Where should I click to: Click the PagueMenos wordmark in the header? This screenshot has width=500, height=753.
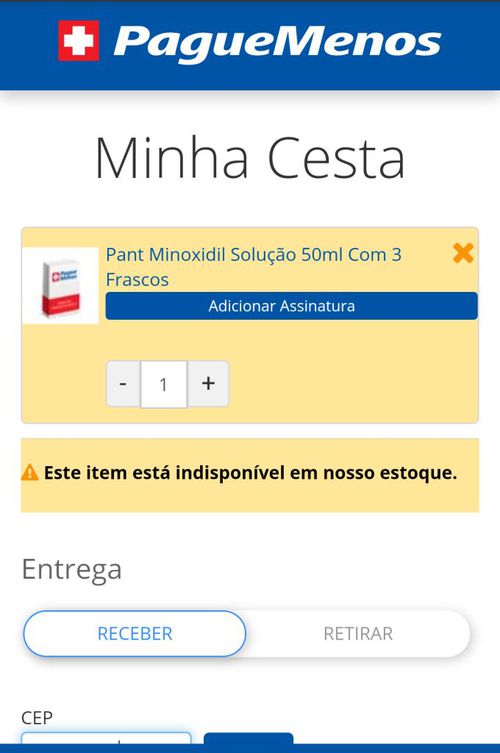pyautogui.click(x=277, y=43)
